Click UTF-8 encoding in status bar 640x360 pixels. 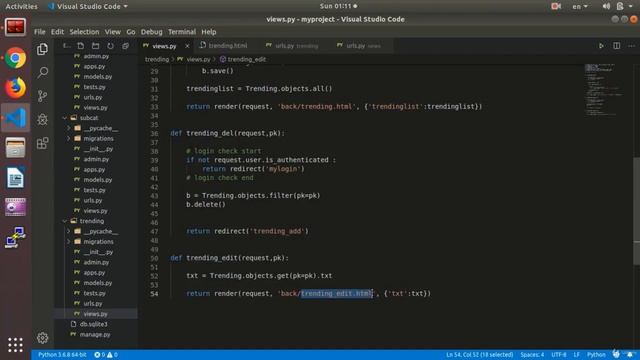[x=559, y=355]
